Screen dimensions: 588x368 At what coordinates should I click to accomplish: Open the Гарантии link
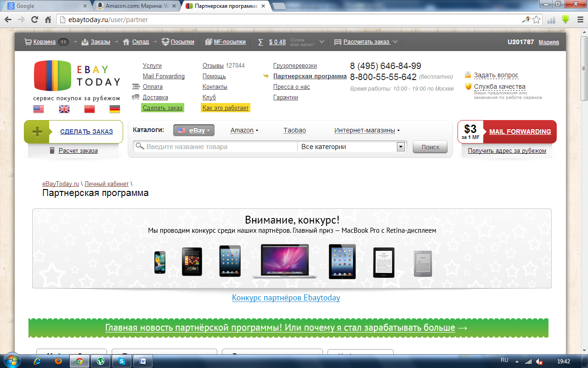coord(286,98)
